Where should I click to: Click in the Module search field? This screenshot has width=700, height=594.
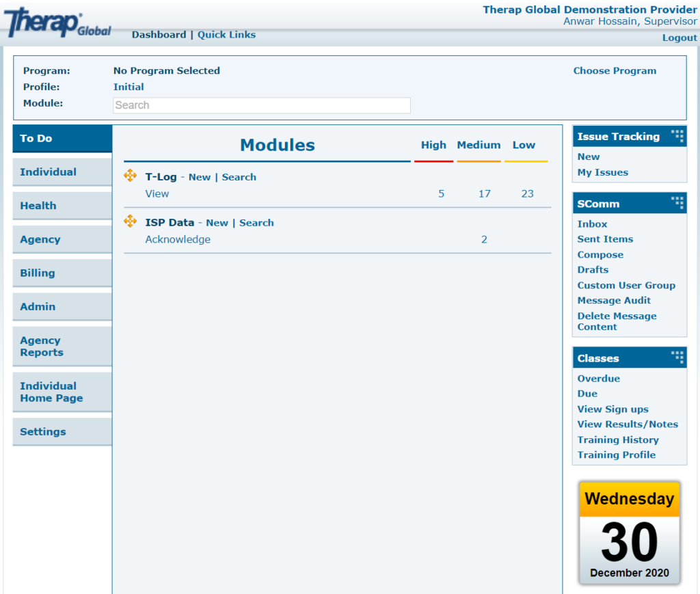click(x=261, y=105)
